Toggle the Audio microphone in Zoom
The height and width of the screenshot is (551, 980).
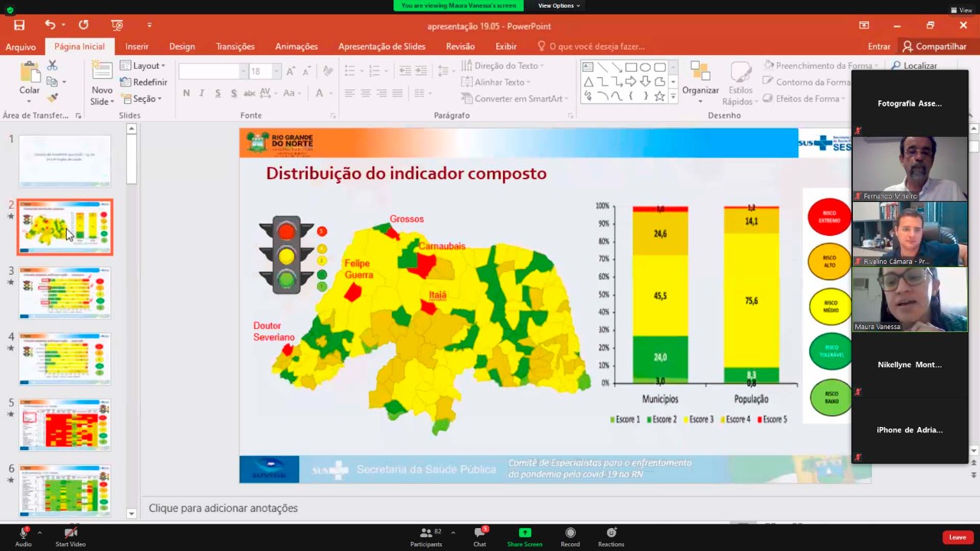tap(23, 536)
